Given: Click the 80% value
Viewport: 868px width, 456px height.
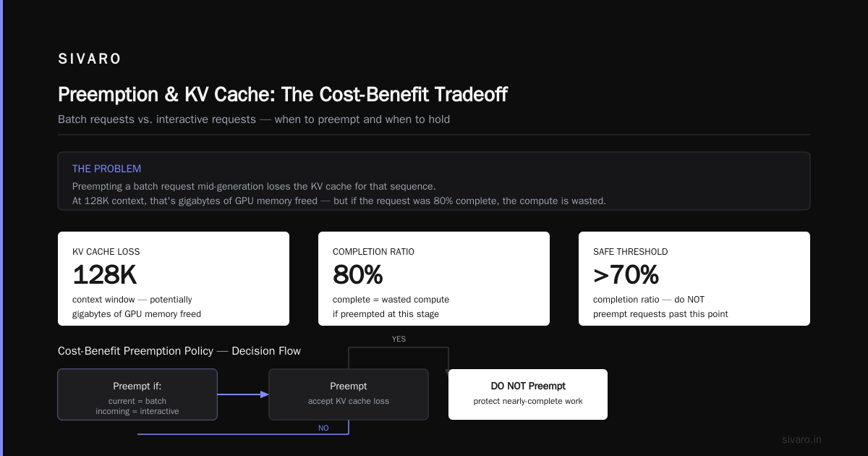Looking at the screenshot, I should [x=357, y=275].
